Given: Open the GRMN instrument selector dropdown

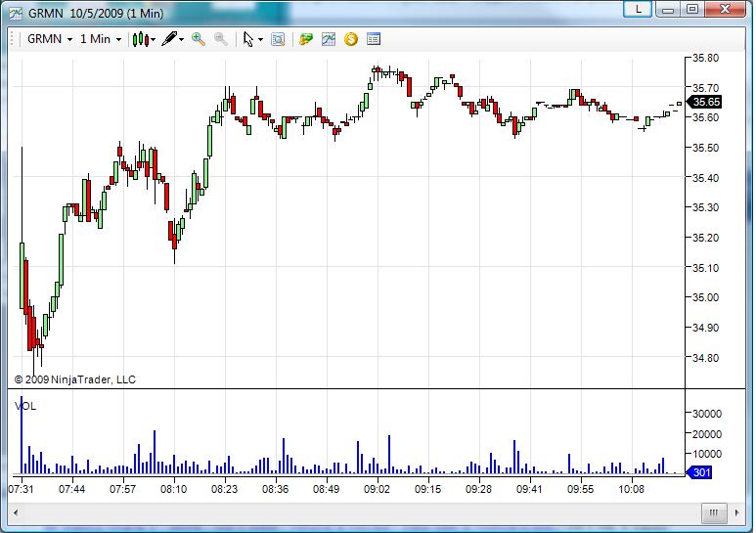Looking at the screenshot, I should [50, 39].
